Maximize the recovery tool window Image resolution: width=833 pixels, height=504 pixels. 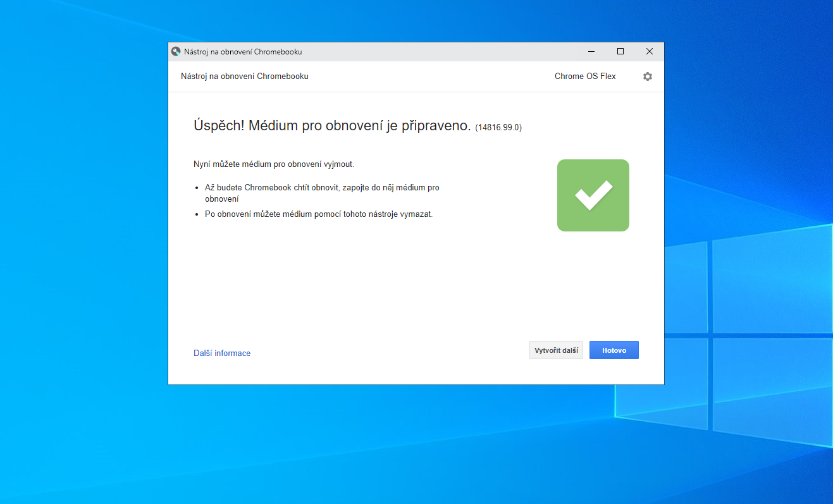tap(620, 51)
